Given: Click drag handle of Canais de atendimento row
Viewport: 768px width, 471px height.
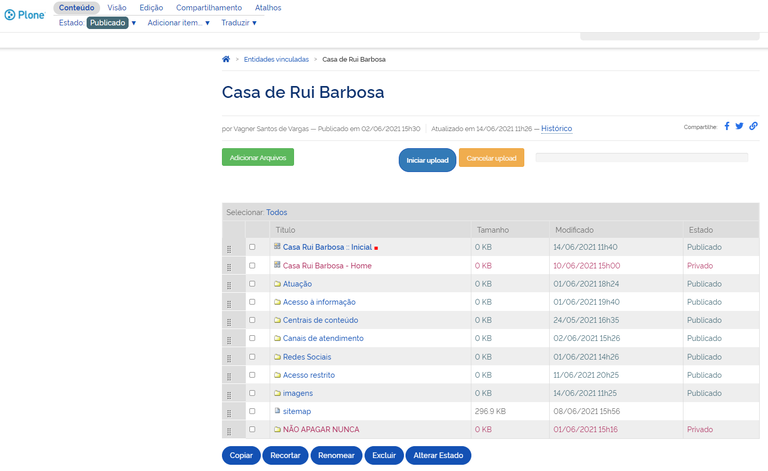Looking at the screenshot, I should coord(229,340).
